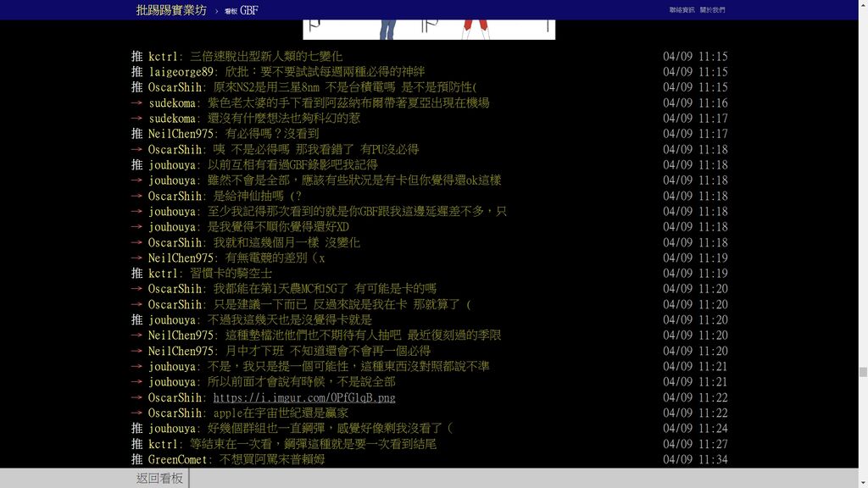
Task: Click the comment "apple在宇宙世紀還是贏家"
Action: (x=281, y=413)
